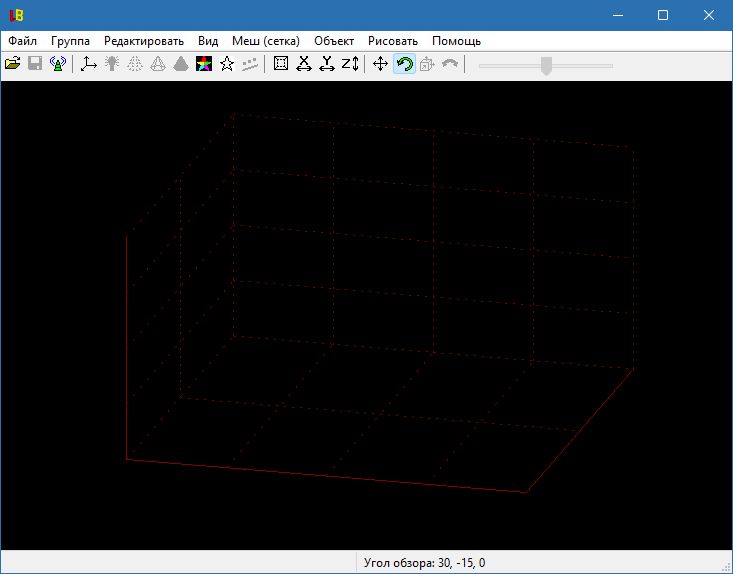Click the antenna beacon toolbar icon
Viewport: 733px width, 574px height.
coord(58,64)
